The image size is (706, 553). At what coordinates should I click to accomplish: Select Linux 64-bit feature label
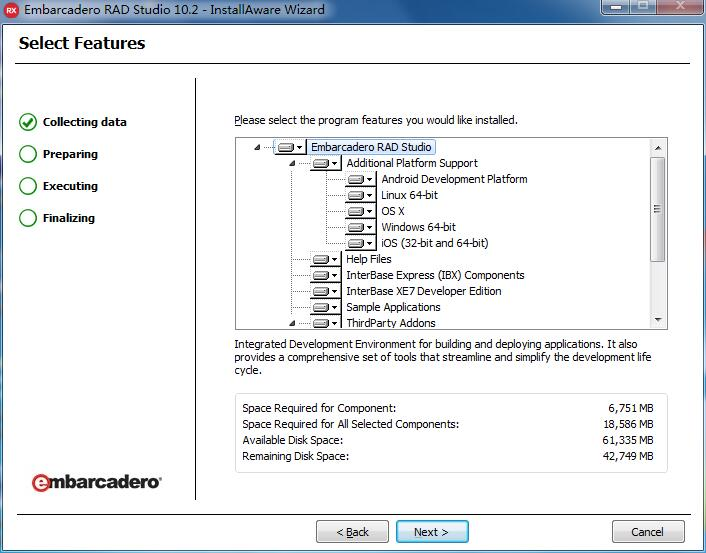[x=409, y=195]
